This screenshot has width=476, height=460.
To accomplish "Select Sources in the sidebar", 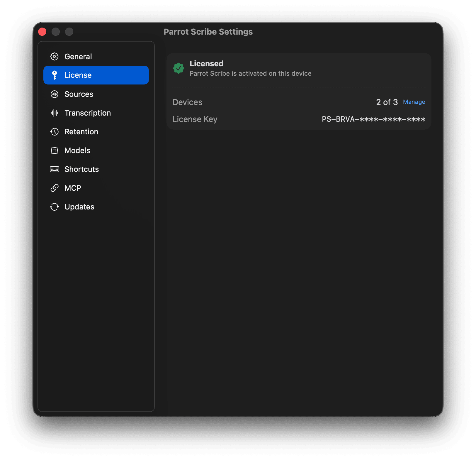I will point(79,94).
